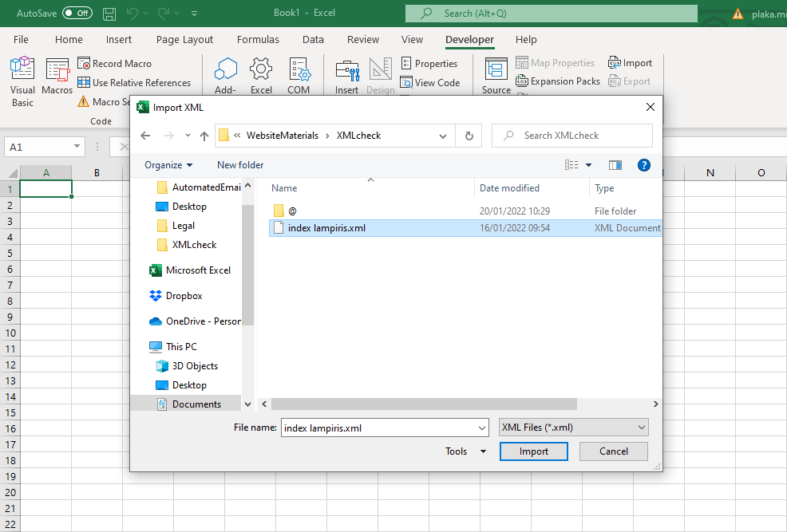787x532 pixels.
Task: Click the Refresh button in dialog
Action: 469,136
